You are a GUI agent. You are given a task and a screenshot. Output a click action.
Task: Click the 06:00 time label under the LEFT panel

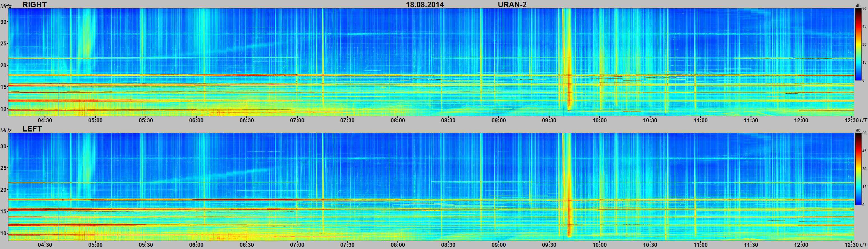196,245
